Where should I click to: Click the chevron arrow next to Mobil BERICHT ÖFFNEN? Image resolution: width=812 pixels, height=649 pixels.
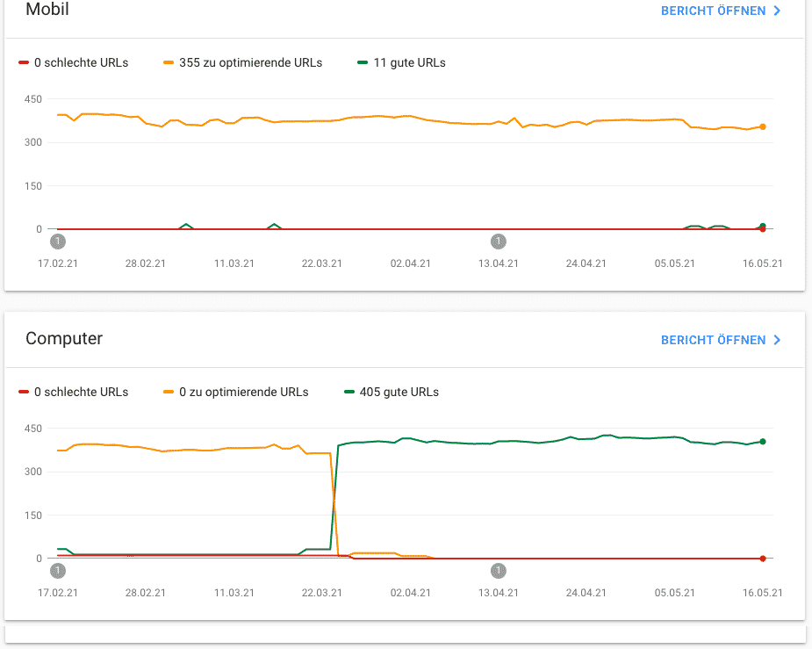click(x=777, y=11)
